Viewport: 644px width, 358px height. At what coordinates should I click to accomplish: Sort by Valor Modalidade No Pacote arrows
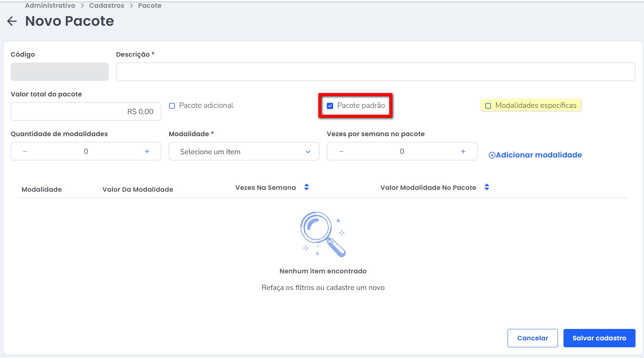click(x=487, y=187)
